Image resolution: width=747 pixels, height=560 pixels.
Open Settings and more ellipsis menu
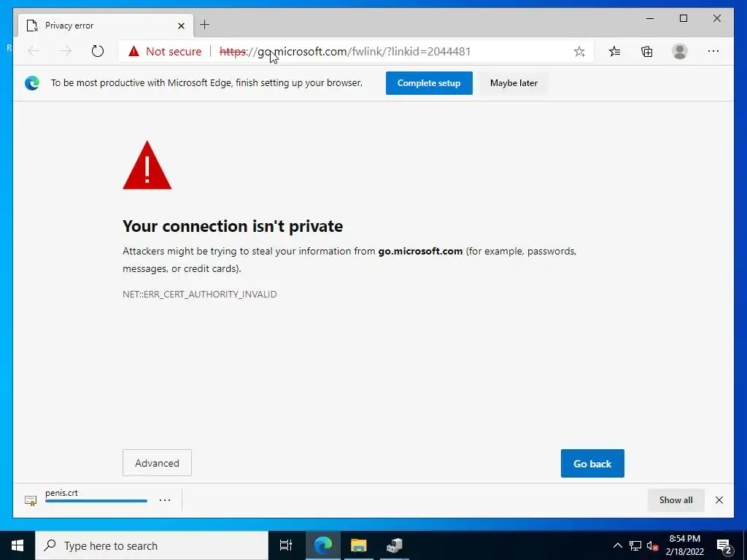click(713, 52)
